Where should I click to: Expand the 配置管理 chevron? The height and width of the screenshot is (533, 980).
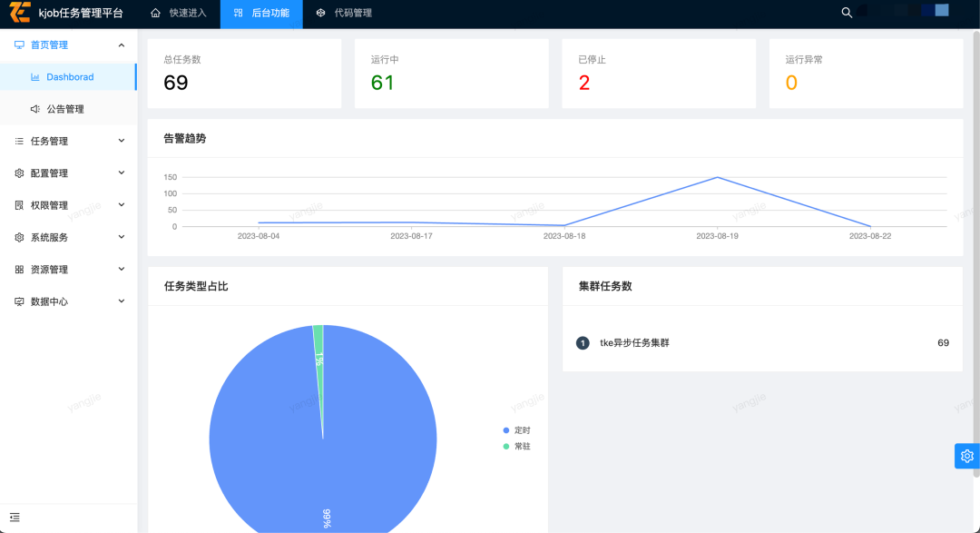click(x=122, y=173)
